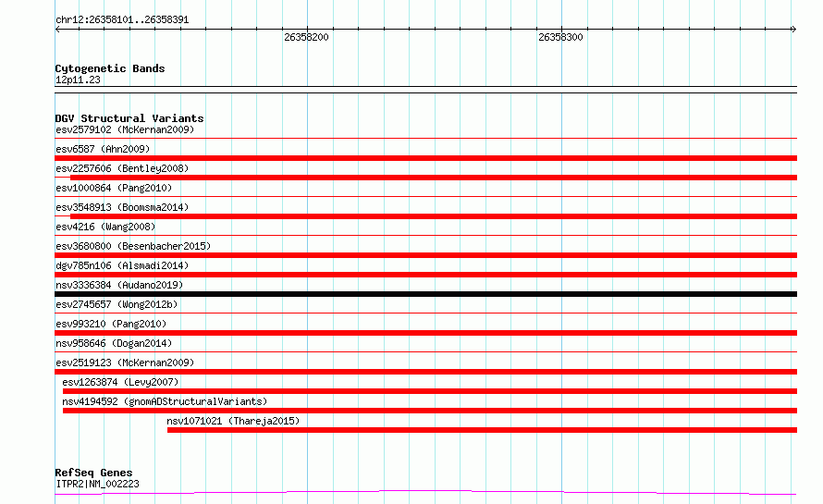
Task: Click the red bar under dgv785n106 (Alsmadi2014)
Action: (426, 275)
